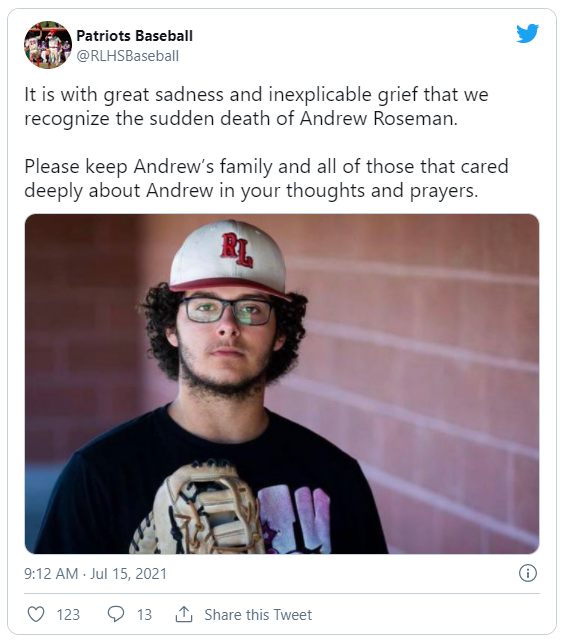The height and width of the screenshot is (641, 563).
Task: Click the paragraph starting Please keep Andrew's family
Action: pyautogui.click(x=266, y=179)
